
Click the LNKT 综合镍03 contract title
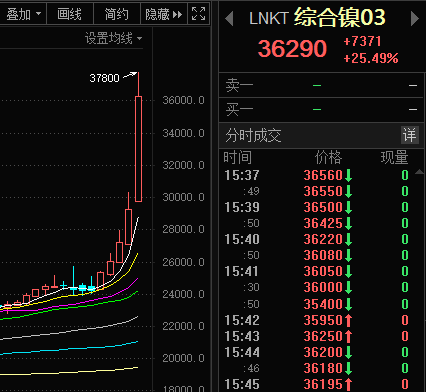coord(317,17)
